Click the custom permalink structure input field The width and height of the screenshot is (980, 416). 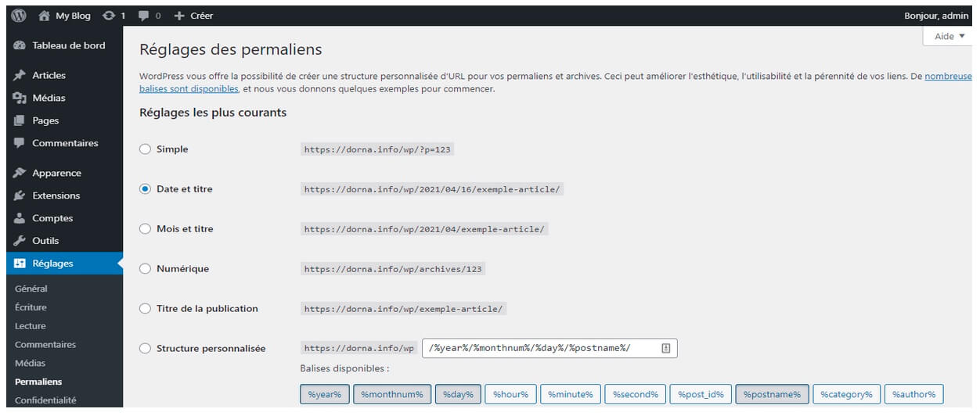pyautogui.click(x=549, y=348)
